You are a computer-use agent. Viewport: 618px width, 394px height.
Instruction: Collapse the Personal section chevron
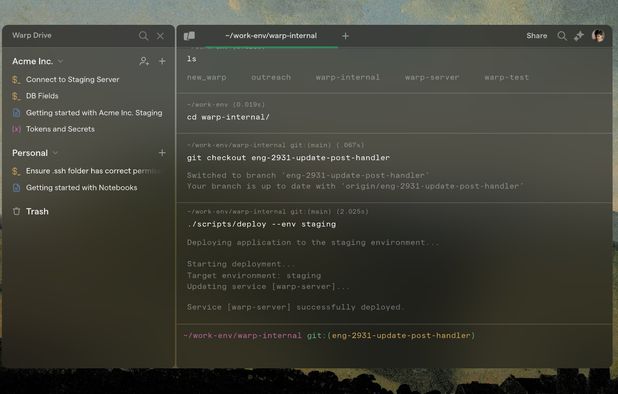pos(55,153)
